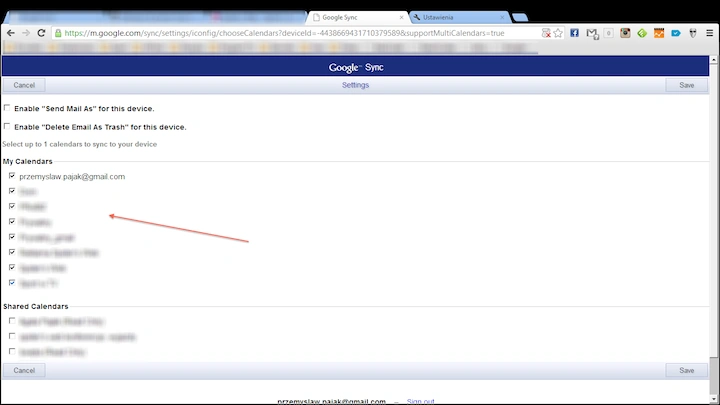The image size is (720, 405).
Task: Click the page scrollbar up arrow
Action: click(x=714, y=60)
